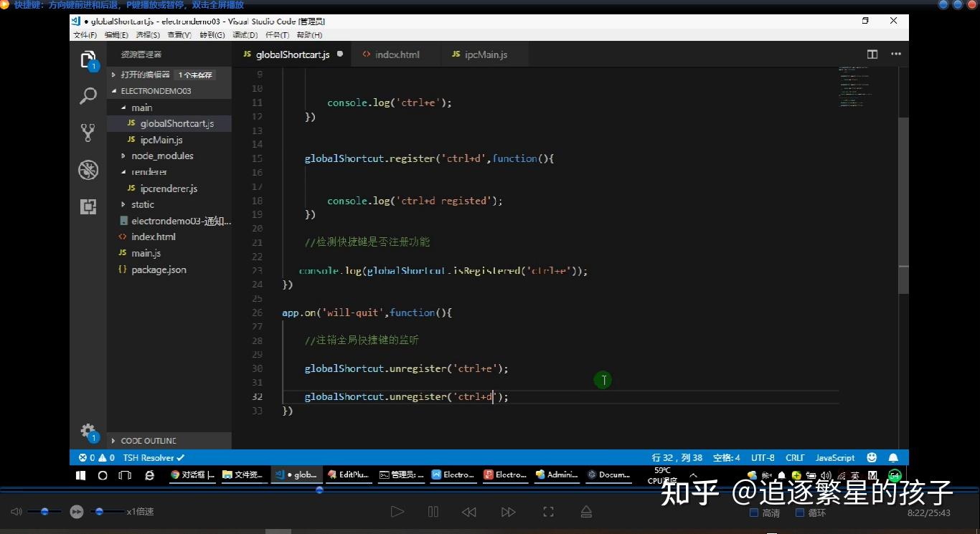Click the feedback smiley in status bar

click(871, 457)
